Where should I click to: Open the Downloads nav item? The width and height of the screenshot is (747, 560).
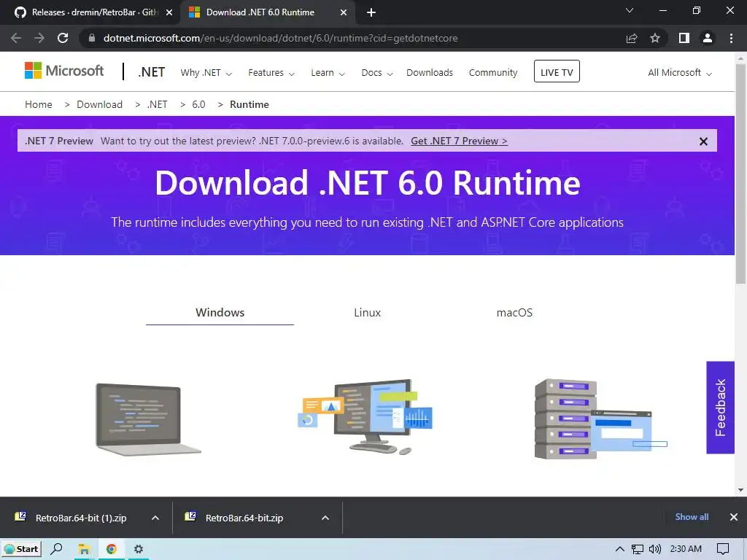coord(429,72)
